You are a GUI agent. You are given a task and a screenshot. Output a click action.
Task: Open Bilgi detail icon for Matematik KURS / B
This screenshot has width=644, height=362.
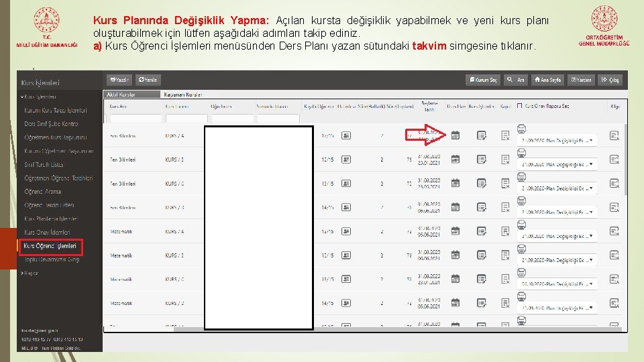[614, 255]
